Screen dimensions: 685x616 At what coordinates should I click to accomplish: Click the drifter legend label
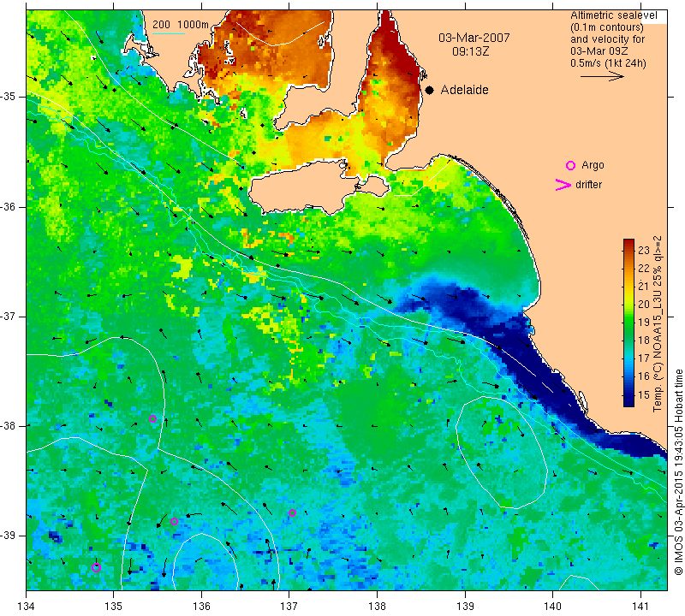pyautogui.click(x=588, y=185)
